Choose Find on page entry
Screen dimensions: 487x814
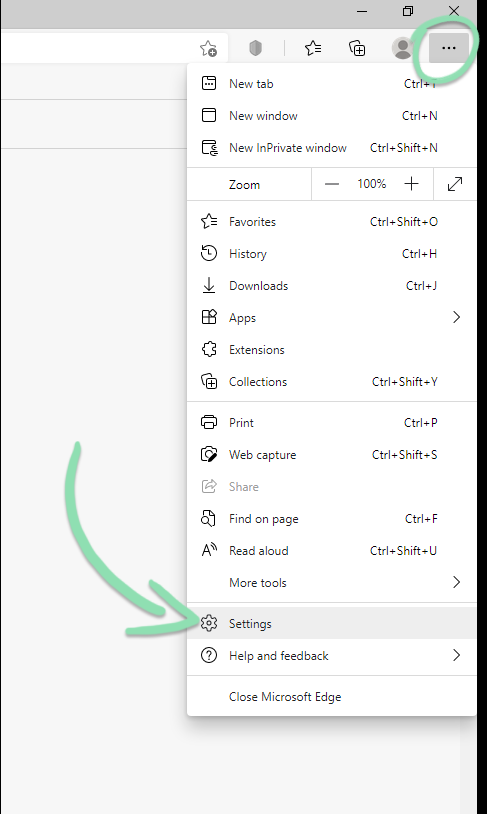pyautogui.click(x=331, y=519)
